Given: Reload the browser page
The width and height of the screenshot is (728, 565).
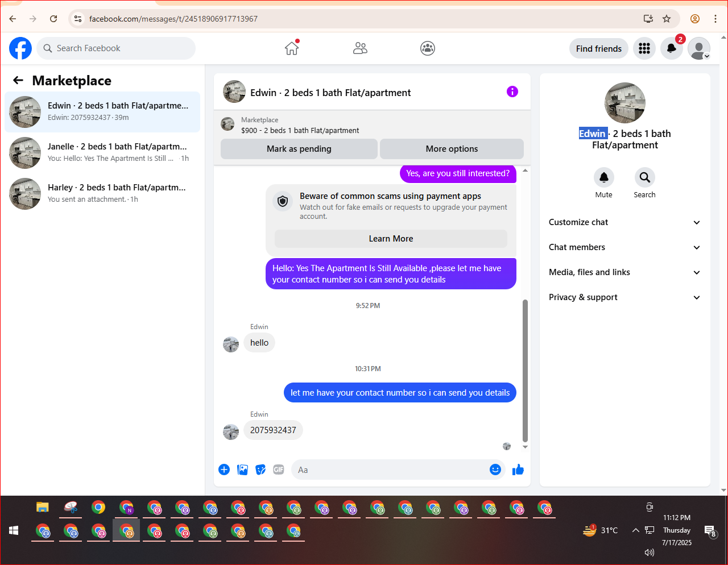Looking at the screenshot, I should tap(53, 19).
